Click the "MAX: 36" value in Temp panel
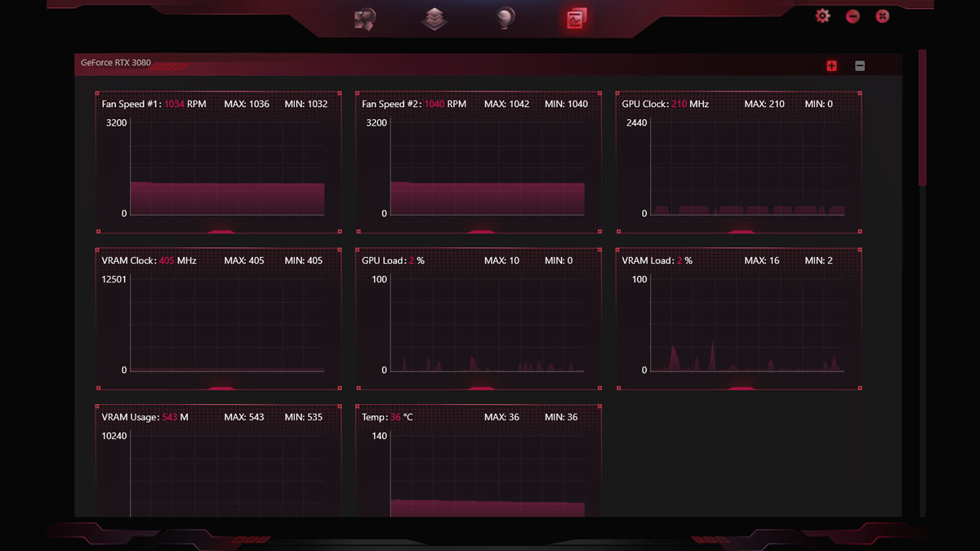Viewport: 980px width, 551px height. (x=502, y=418)
